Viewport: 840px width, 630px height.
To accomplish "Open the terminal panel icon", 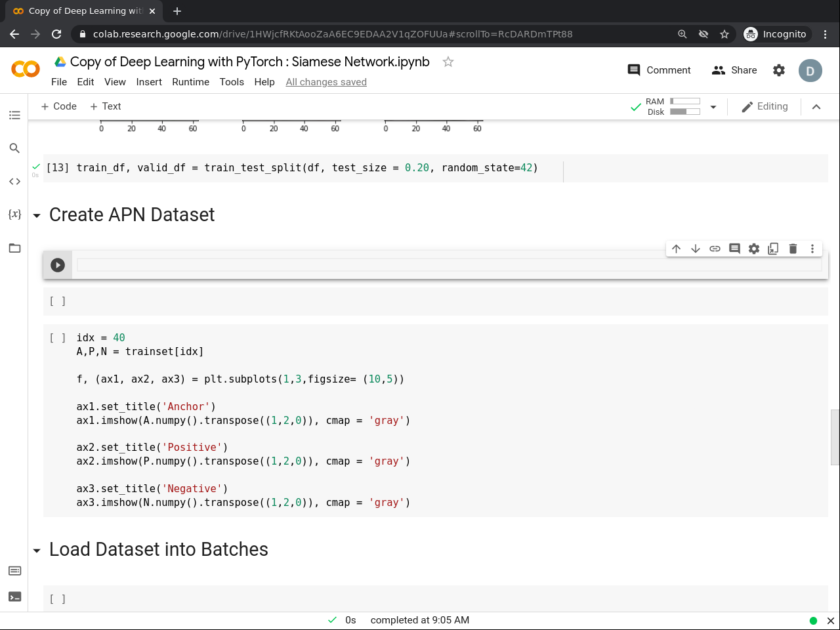I will 14,597.
